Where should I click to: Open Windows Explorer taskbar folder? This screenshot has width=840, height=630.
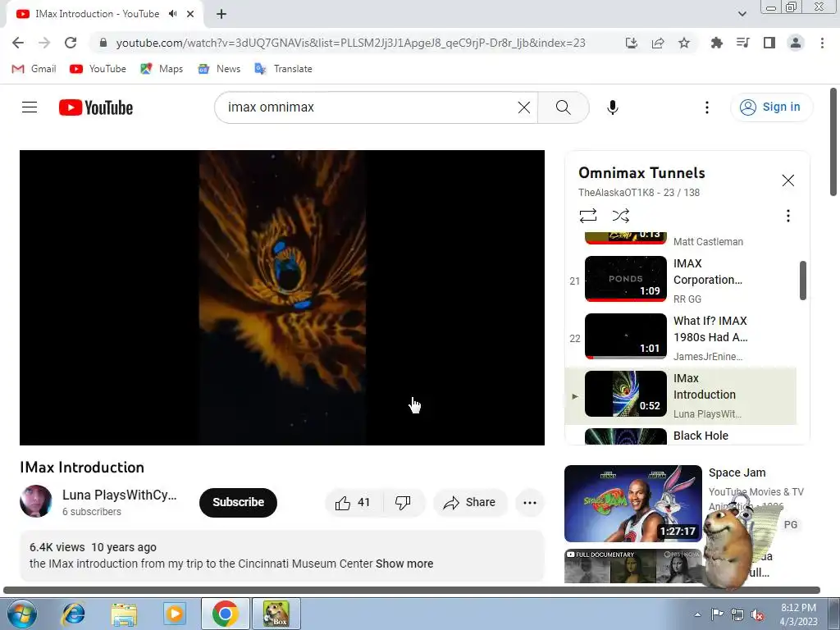click(124, 614)
